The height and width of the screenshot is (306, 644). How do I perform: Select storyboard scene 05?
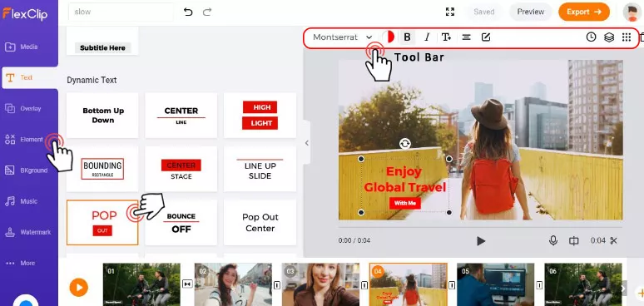point(496,284)
